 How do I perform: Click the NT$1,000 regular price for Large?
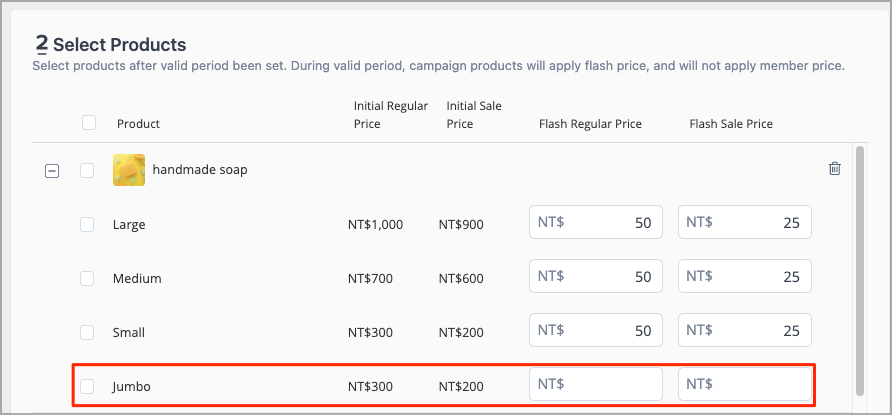point(375,225)
